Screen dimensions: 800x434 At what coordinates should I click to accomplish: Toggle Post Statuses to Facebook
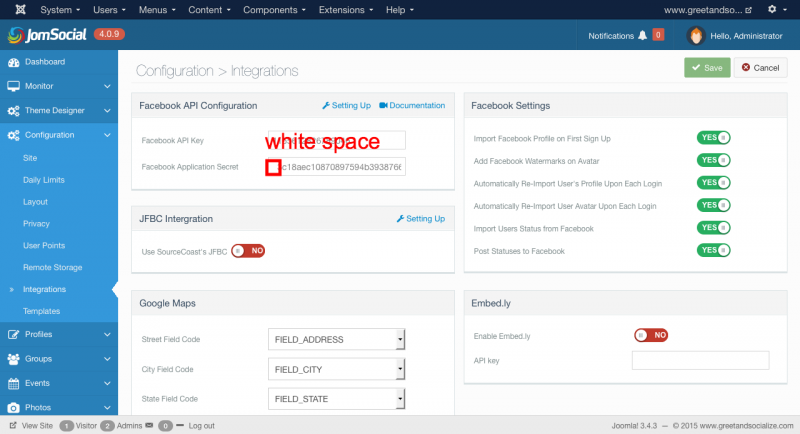[x=713, y=250]
